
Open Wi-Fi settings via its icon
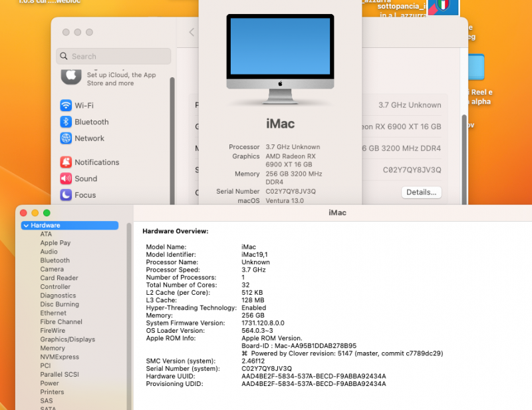point(66,105)
